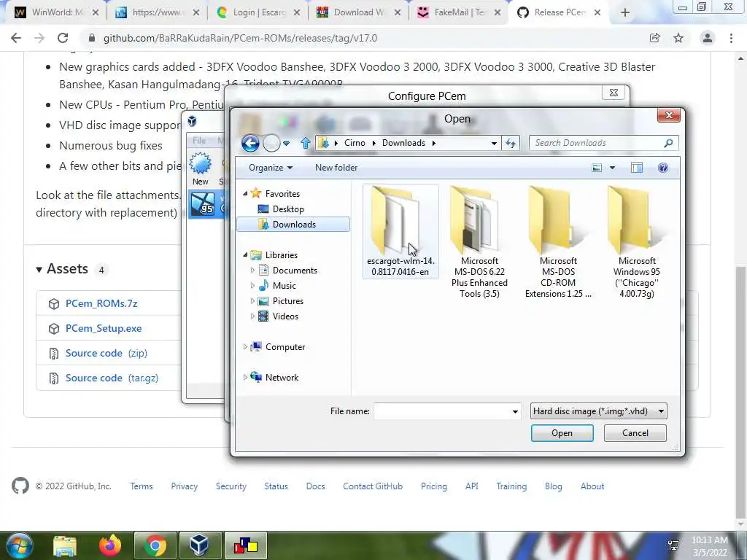Refresh the Downloads folder view
The image size is (747, 560).
point(511,143)
